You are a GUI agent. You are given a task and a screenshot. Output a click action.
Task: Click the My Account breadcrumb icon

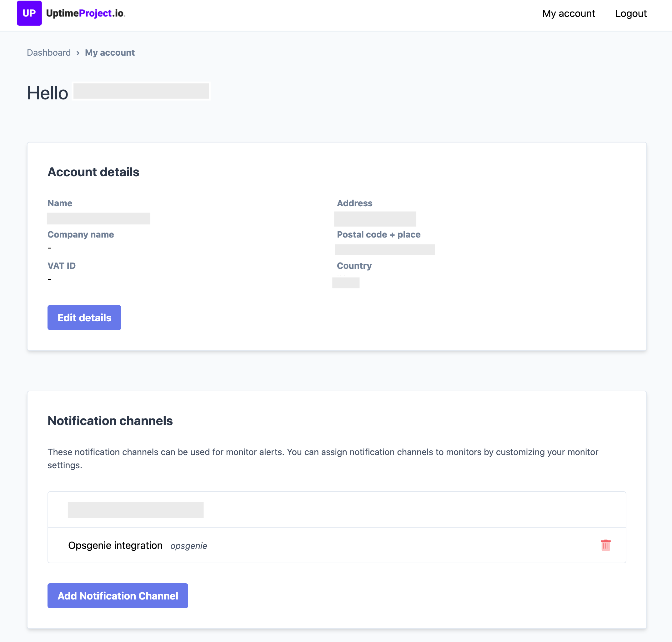coord(110,52)
